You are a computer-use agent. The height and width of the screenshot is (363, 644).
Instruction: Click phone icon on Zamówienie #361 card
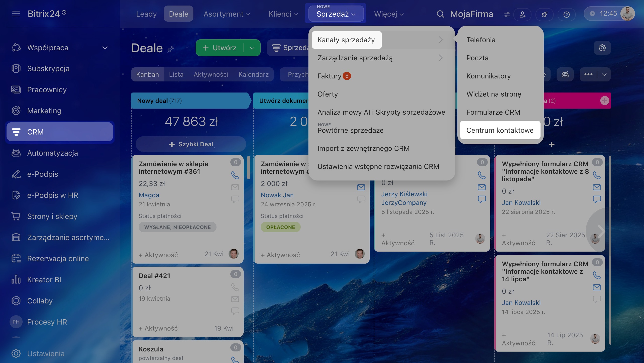(235, 175)
